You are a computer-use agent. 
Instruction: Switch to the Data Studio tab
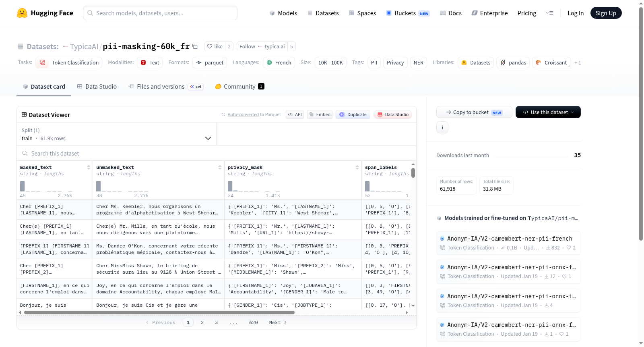pos(97,86)
